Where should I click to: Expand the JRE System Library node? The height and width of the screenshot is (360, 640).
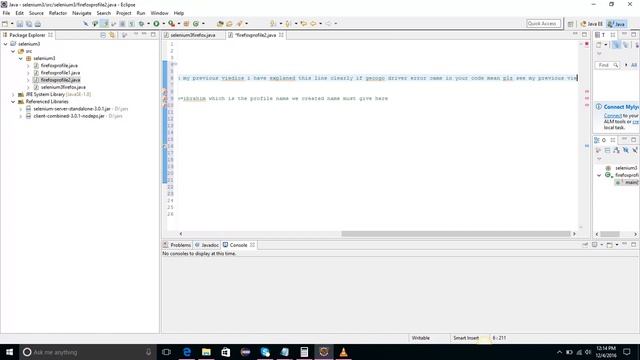click(13, 95)
